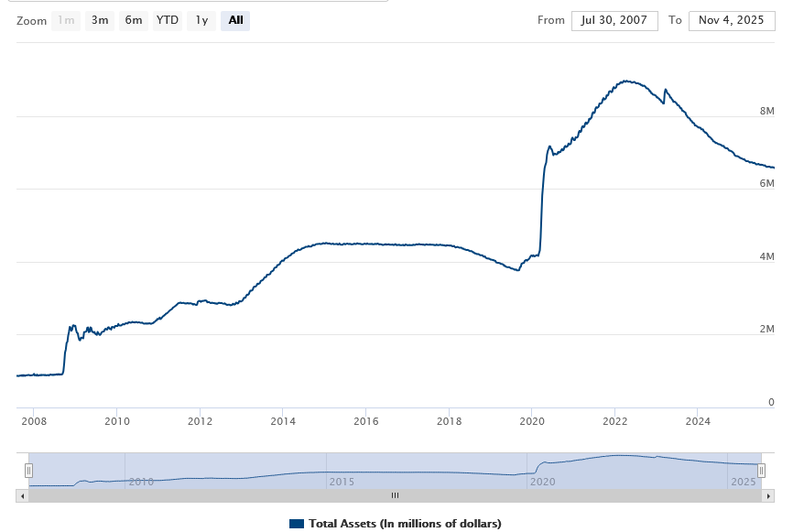
Task: Click the greyed-out 1m zoom button
Action: 66,20
